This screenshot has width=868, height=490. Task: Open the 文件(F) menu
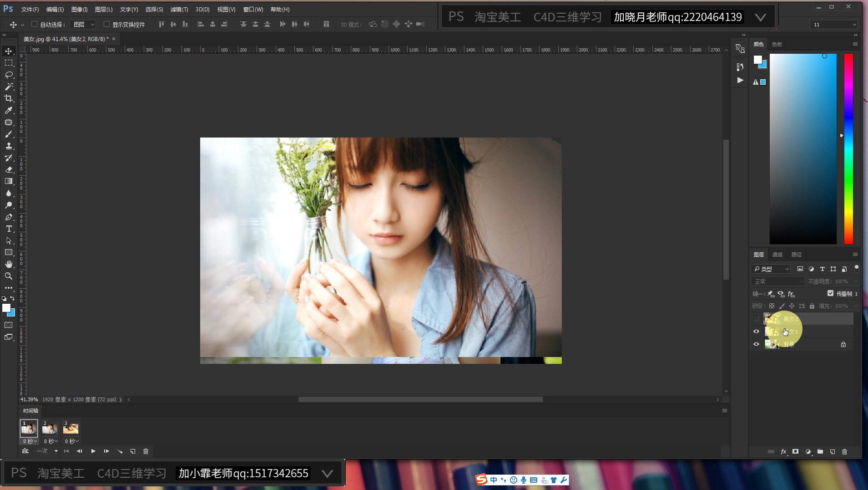30,9
